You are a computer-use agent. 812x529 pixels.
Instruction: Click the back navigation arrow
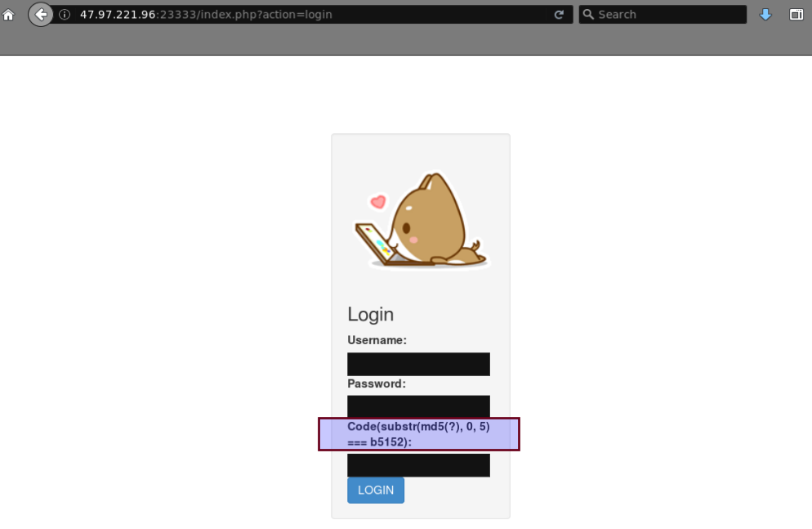40,15
